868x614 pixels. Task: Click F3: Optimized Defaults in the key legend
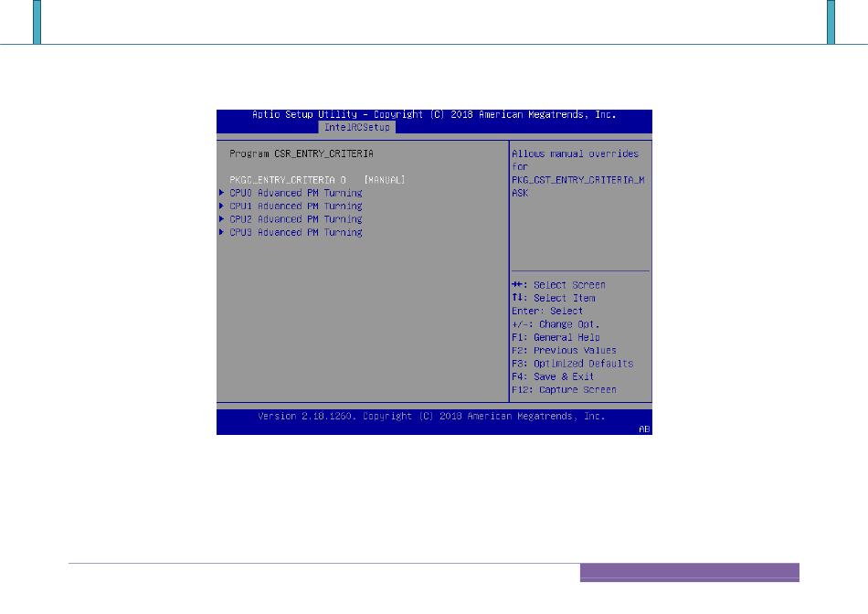[x=572, y=364]
